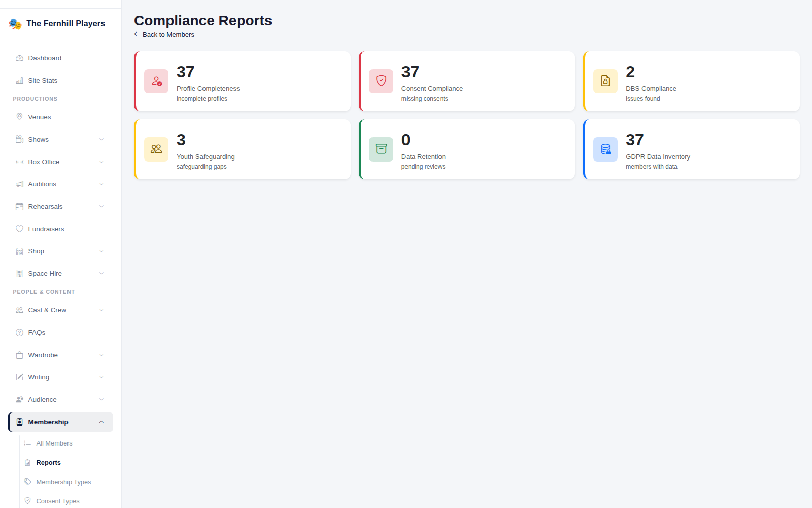Expand the Shop submenu chevron

tap(101, 251)
